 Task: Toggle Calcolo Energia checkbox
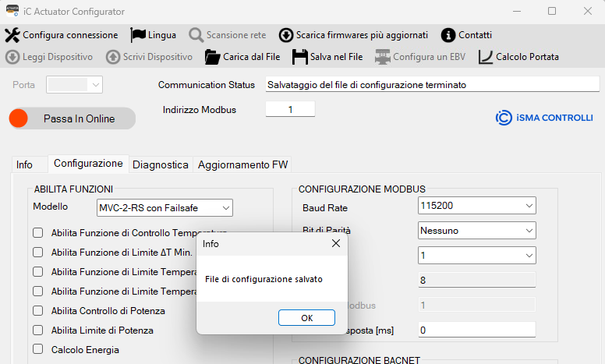pos(37,349)
